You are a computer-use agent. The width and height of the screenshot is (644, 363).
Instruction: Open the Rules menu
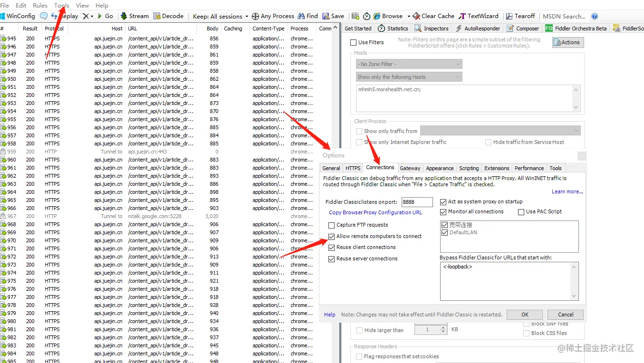40,5
